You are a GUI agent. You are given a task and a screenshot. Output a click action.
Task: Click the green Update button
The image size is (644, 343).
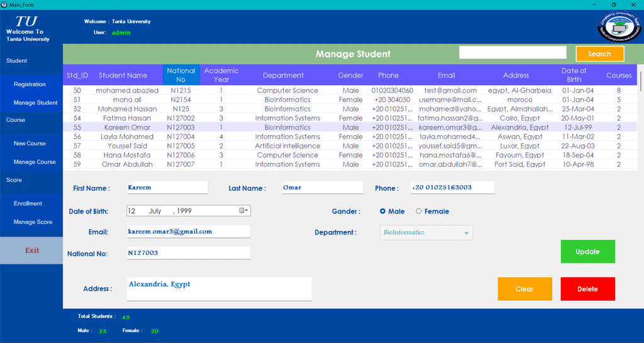[587, 252]
